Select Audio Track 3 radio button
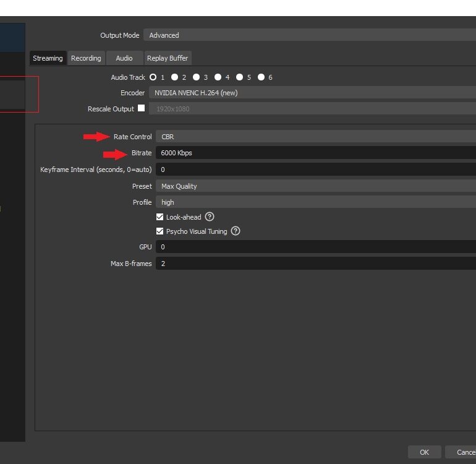476x464 pixels. [196, 77]
